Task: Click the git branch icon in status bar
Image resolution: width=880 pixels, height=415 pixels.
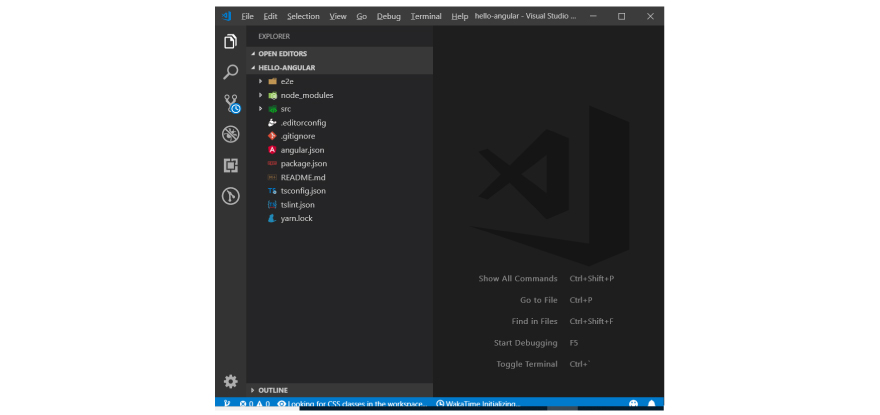Action: pos(227,403)
